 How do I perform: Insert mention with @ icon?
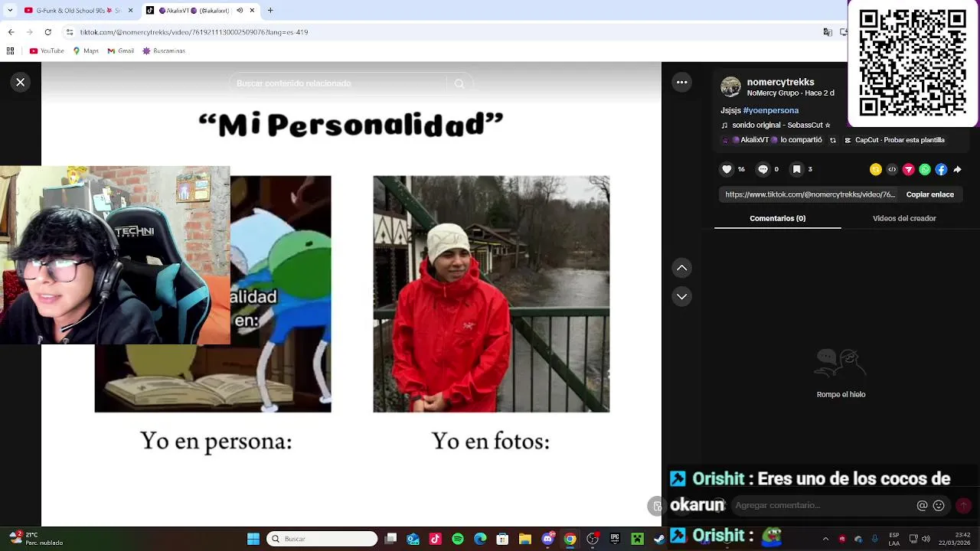coord(923,505)
